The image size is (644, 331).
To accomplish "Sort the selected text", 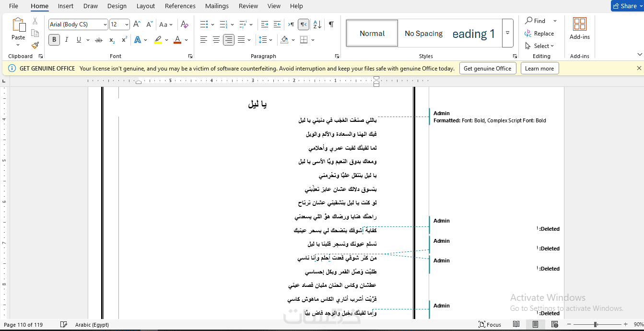I will [317, 24].
